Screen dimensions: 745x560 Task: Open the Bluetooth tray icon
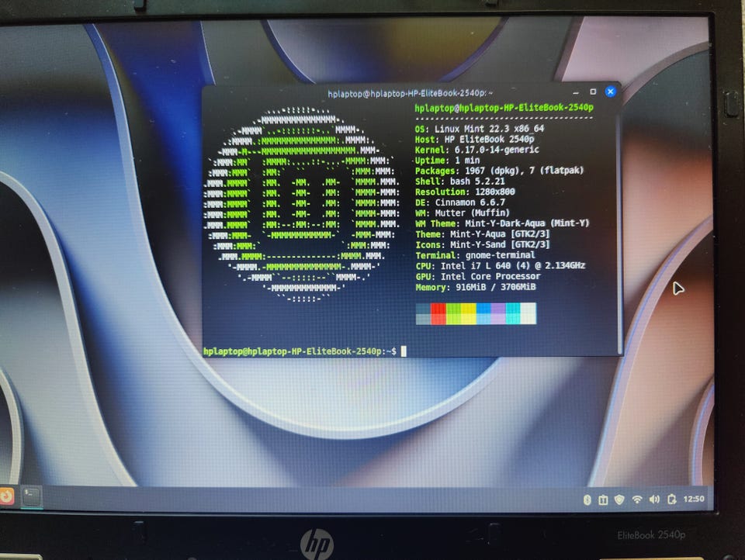587,500
